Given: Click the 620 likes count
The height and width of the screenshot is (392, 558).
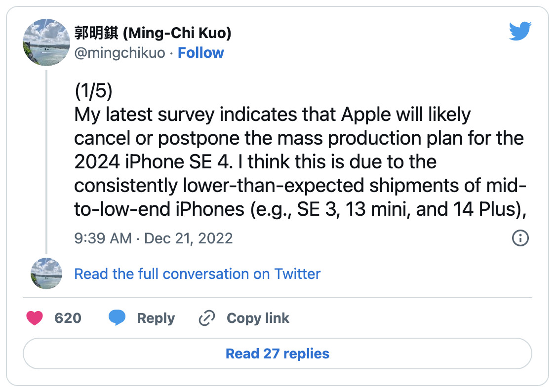Looking at the screenshot, I should (68, 318).
